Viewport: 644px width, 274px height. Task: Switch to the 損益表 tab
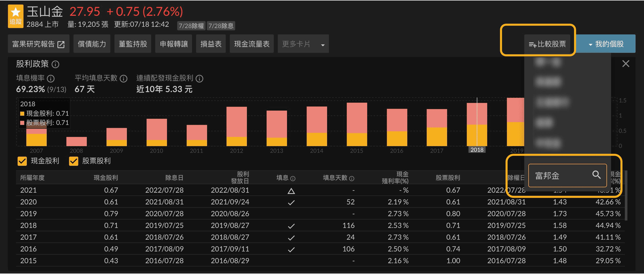coord(211,44)
